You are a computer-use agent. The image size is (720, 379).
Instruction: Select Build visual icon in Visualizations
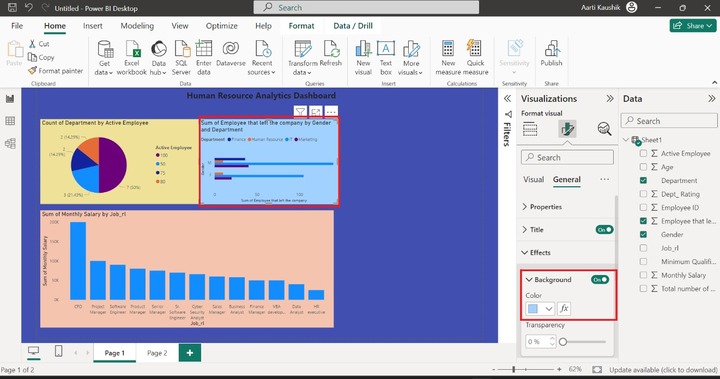(530, 129)
